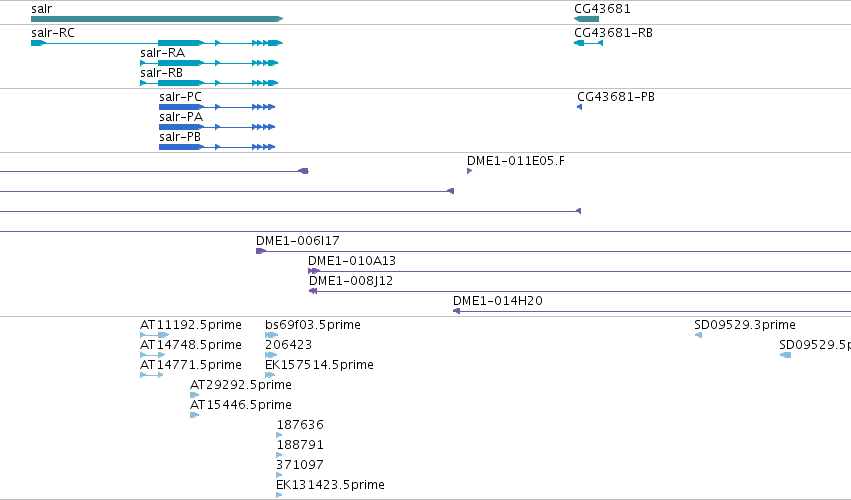
Task: Select the bs69f03.5prime EST arrow
Action: pos(271,335)
